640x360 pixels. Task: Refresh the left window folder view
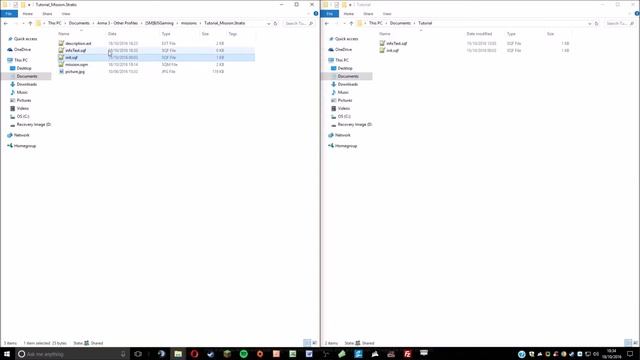coord(276,24)
